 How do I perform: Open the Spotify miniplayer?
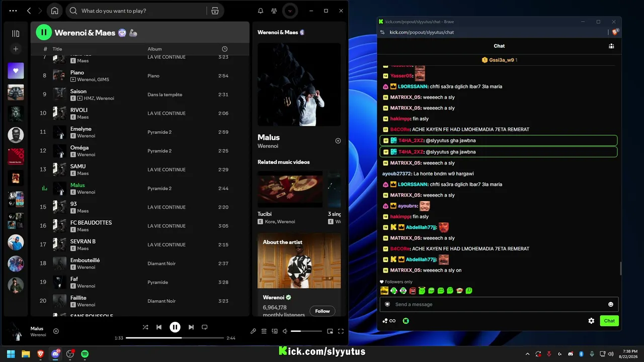(x=330, y=331)
